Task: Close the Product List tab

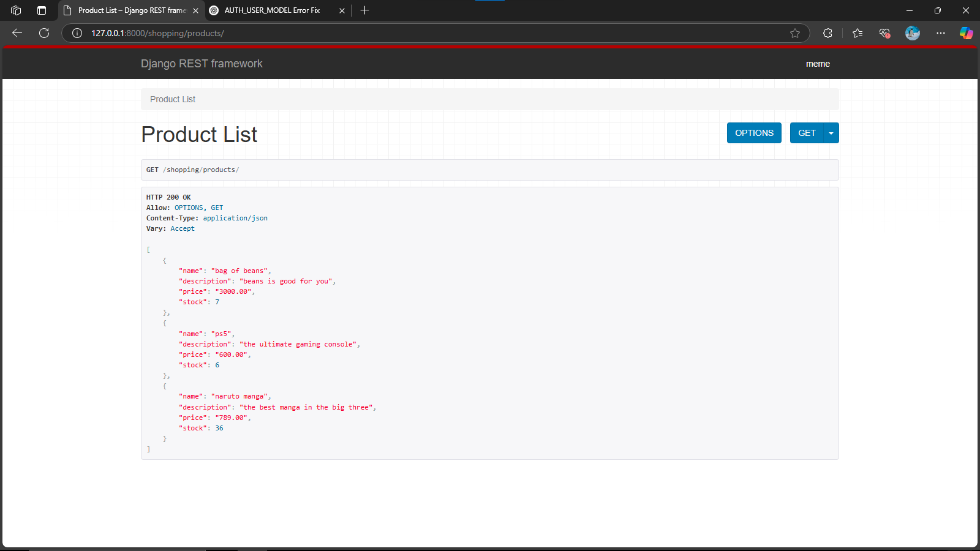Action: (x=195, y=10)
